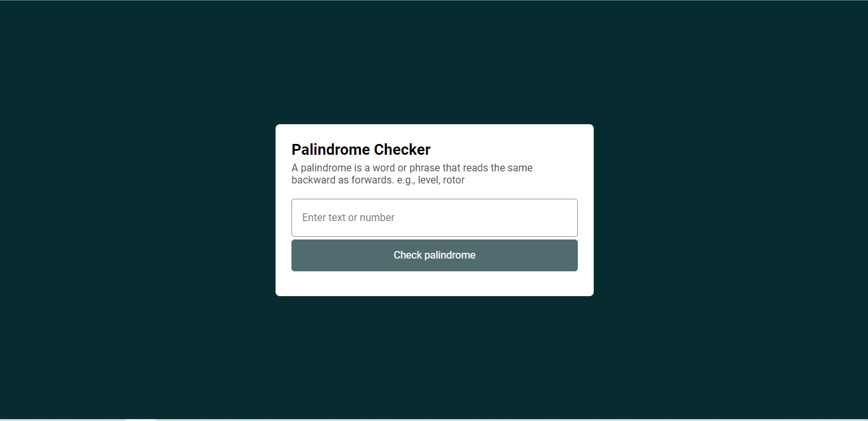Click the example word rotor

[x=454, y=180]
